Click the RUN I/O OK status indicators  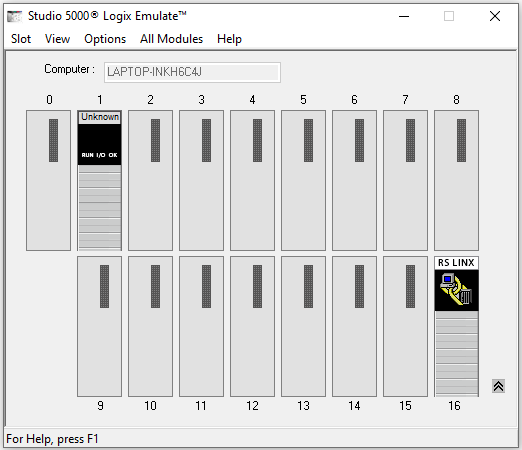(x=99, y=155)
